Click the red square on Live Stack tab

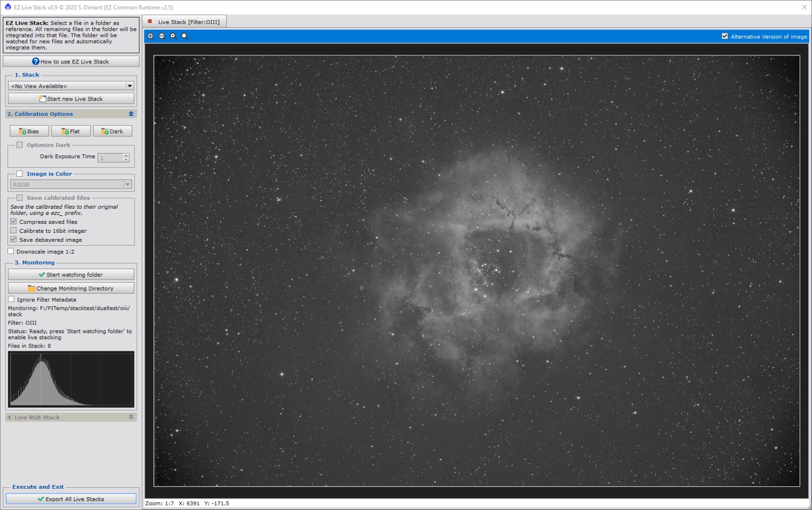pos(150,21)
